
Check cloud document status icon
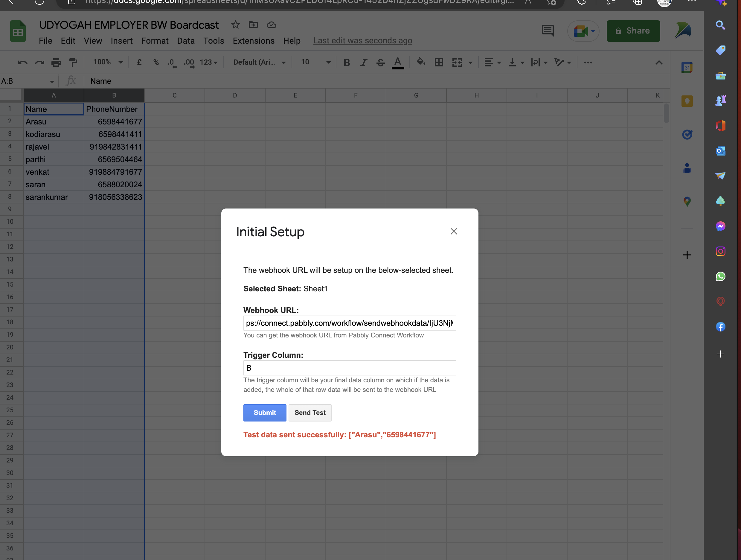tap(271, 25)
